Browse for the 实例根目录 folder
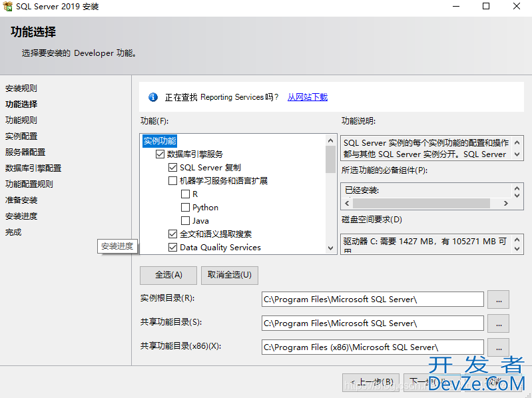The height and width of the screenshot is (398, 532). pyautogui.click(x=499, y=299)
